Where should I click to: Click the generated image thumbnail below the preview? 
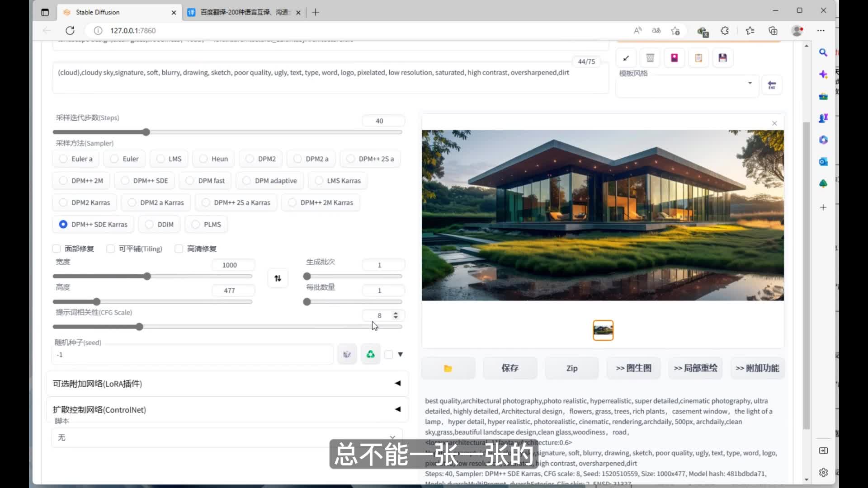(603, 330)
